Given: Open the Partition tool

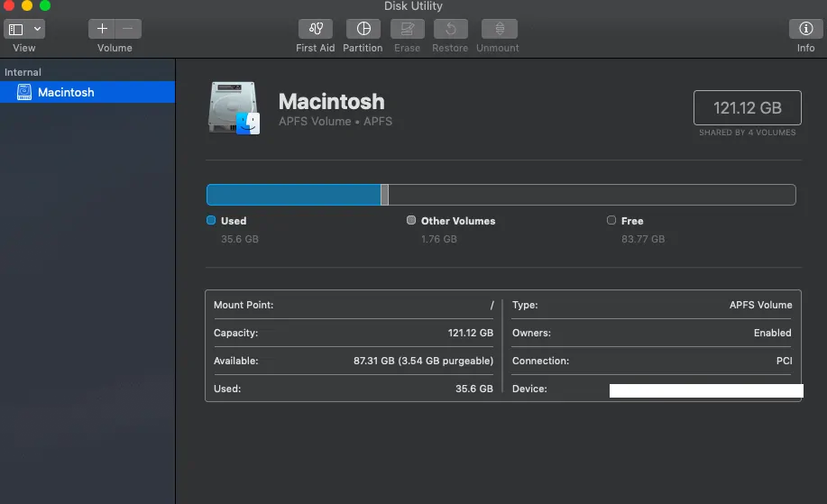Looking at the screenshot, I should (x=363, y=29).
